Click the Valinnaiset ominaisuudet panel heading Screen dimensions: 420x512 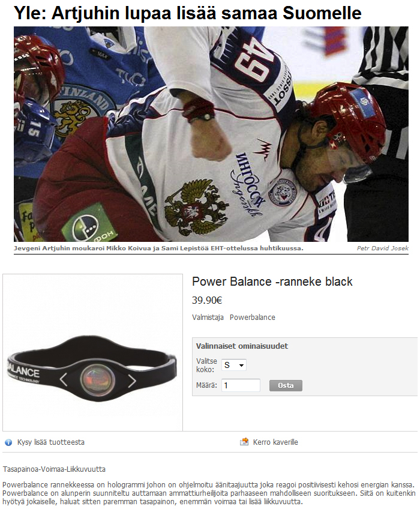[242, 346]
